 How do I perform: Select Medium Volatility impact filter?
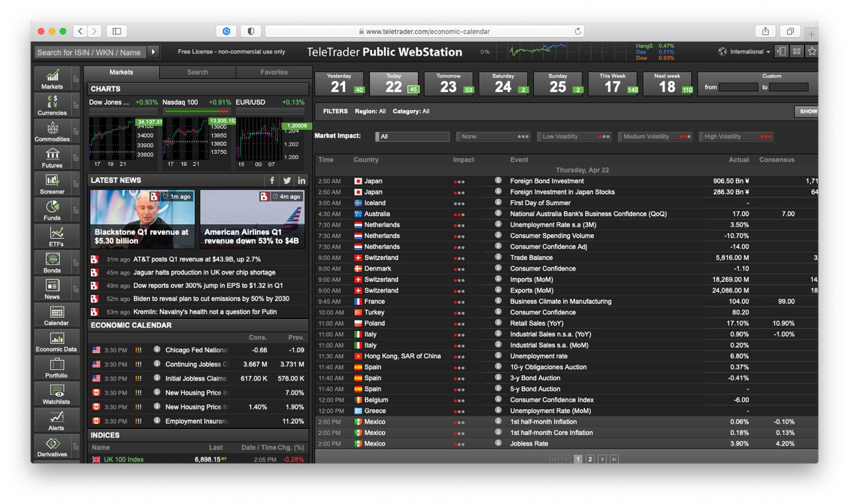[x=655, y=137]
